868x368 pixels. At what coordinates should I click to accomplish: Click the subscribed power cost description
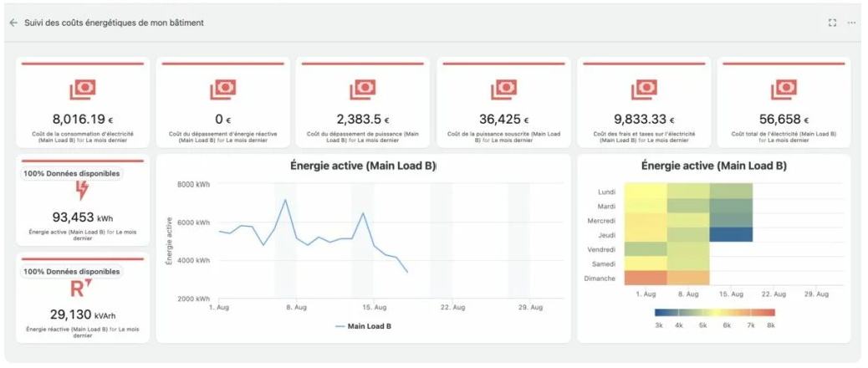click(503, 137)
